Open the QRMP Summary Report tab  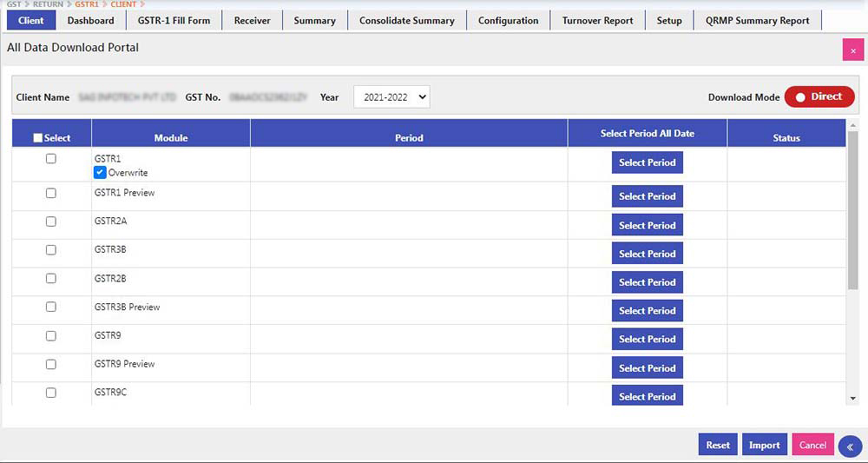tap(757, 21)
